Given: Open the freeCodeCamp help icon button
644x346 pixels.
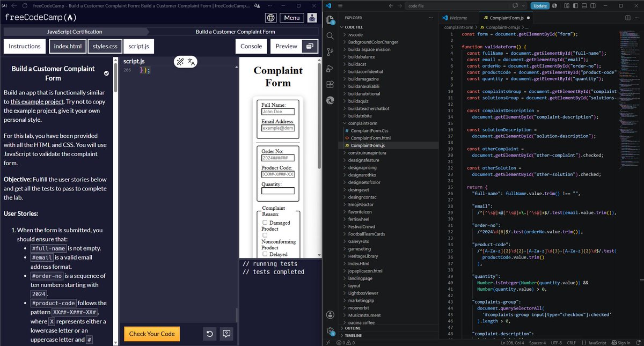Looking at the screenshot, I should (226, 334).
